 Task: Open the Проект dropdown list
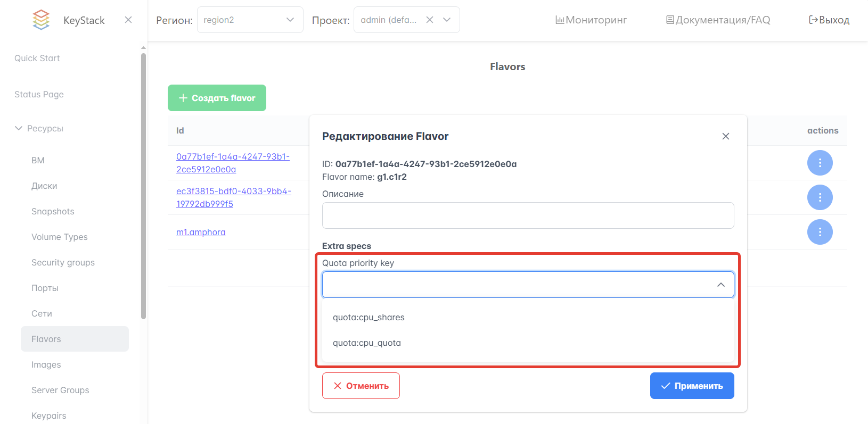(447, 20)
